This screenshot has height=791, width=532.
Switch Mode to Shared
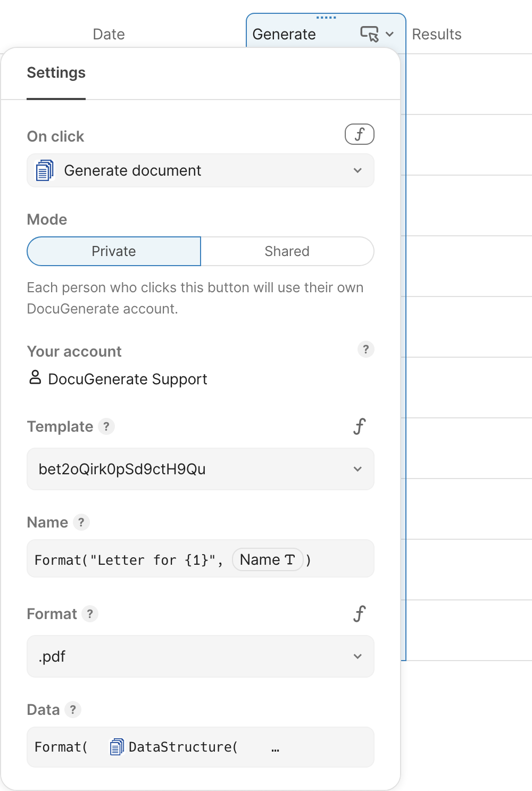point(287,251)
